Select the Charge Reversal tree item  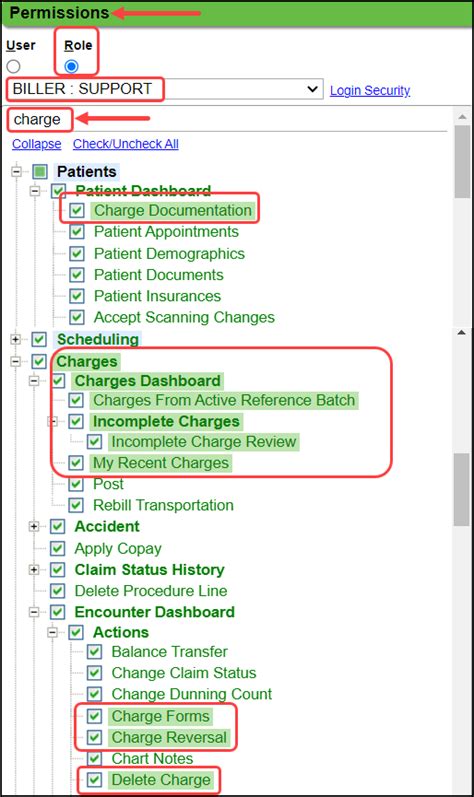(x=169, y=737)
